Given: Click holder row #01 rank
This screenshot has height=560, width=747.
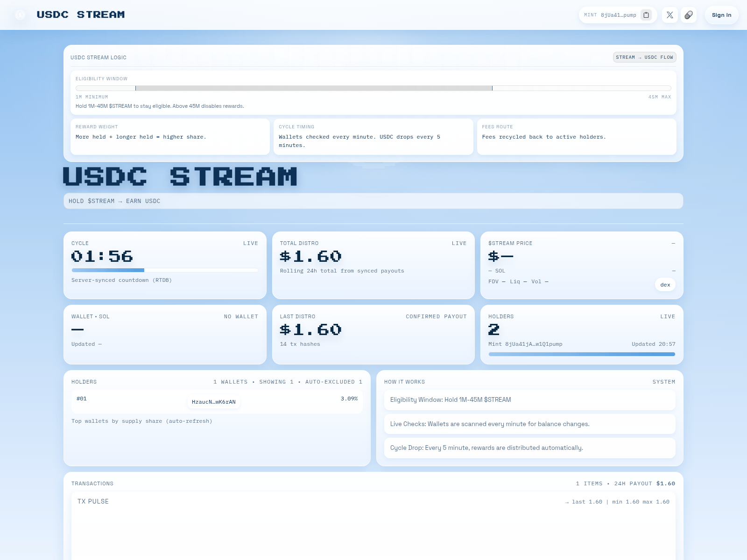Looking at the screenshot, I should click(82, 399).
